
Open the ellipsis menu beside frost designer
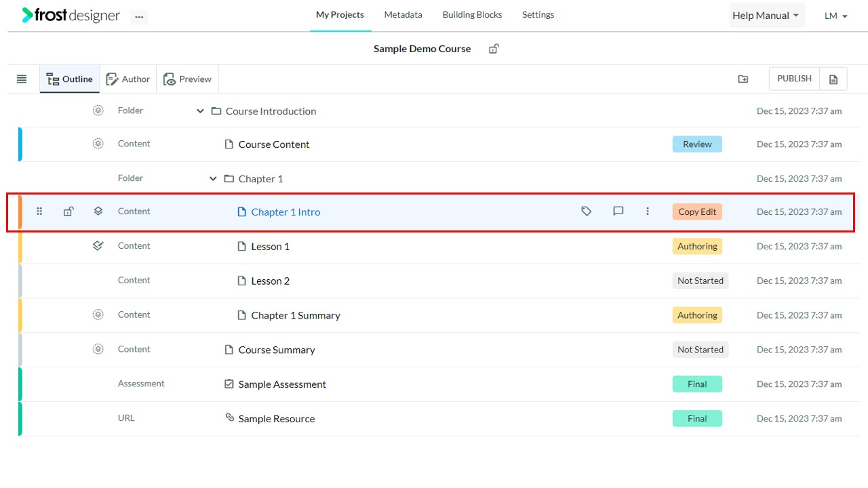139,17
